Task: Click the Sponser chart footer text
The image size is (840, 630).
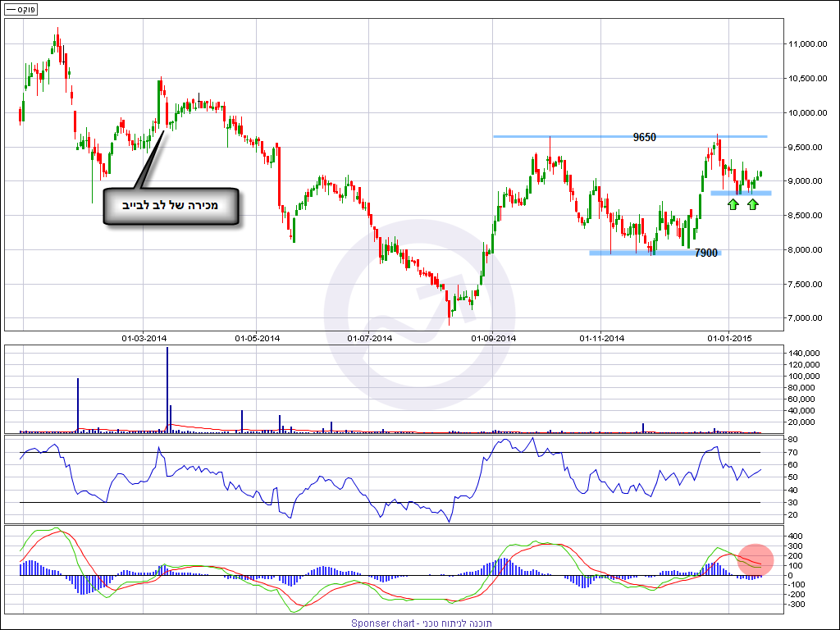Action: coord(421,623)
